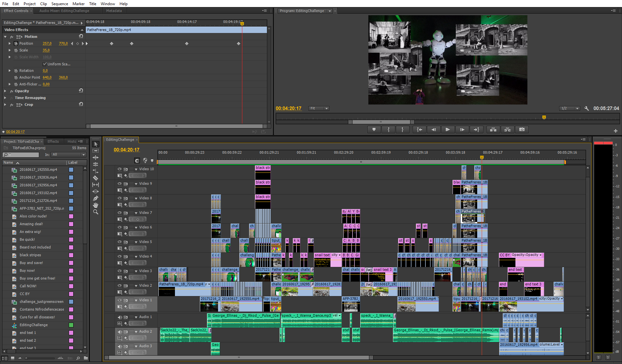Select the Track Select tool

[x=96, y=151]
